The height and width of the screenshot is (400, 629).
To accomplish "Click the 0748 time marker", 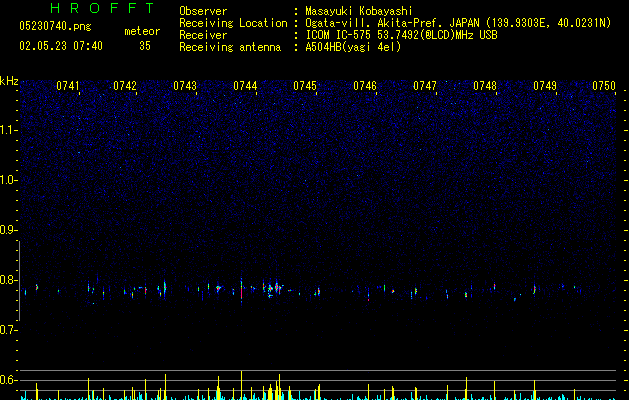I will [x=485, y=86].
